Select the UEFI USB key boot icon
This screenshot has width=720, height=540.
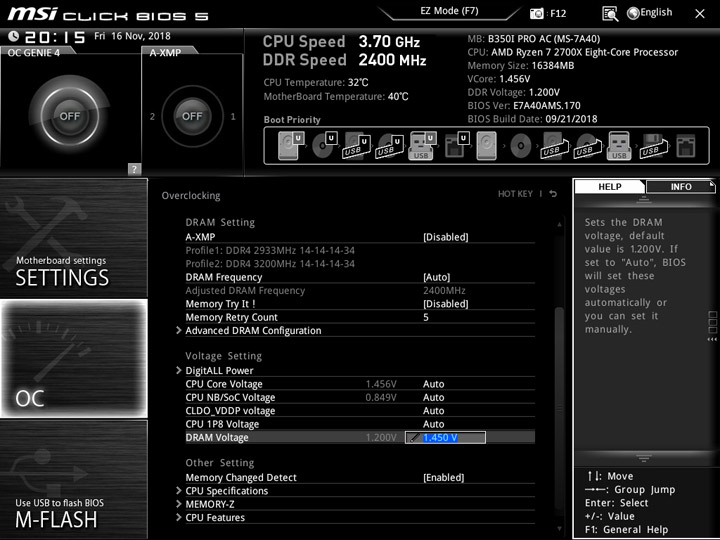(x=422, y=146)
